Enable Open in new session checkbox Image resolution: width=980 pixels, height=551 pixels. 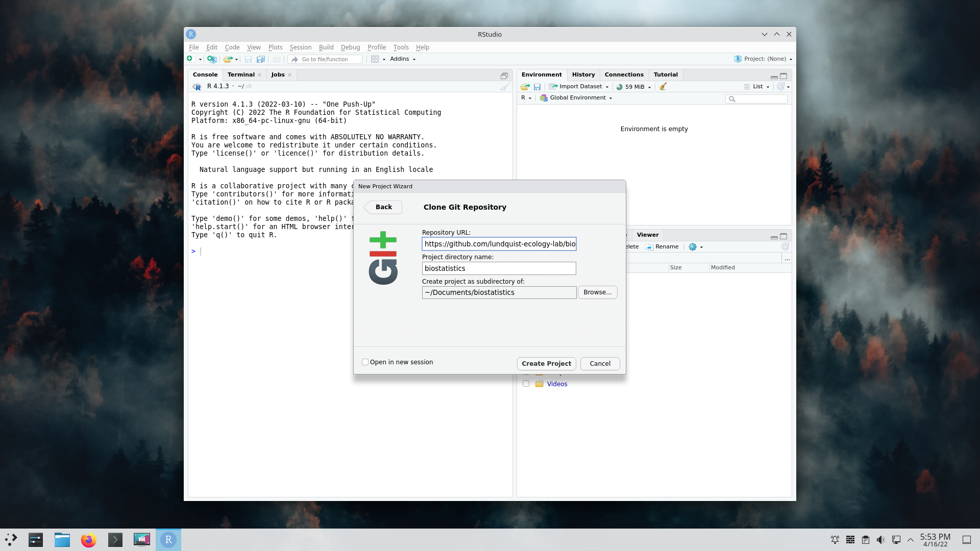tap(365, 362)
